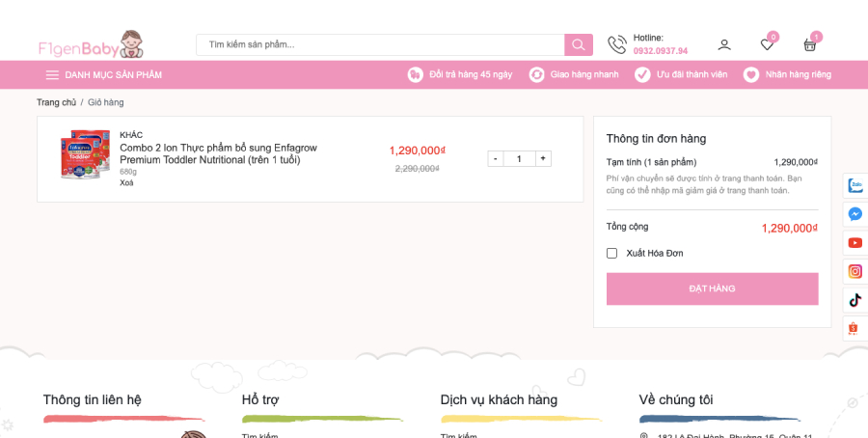Viewport: 868px width, 438px height.
Task: Click the product search input field
Action: coord(380,44)
